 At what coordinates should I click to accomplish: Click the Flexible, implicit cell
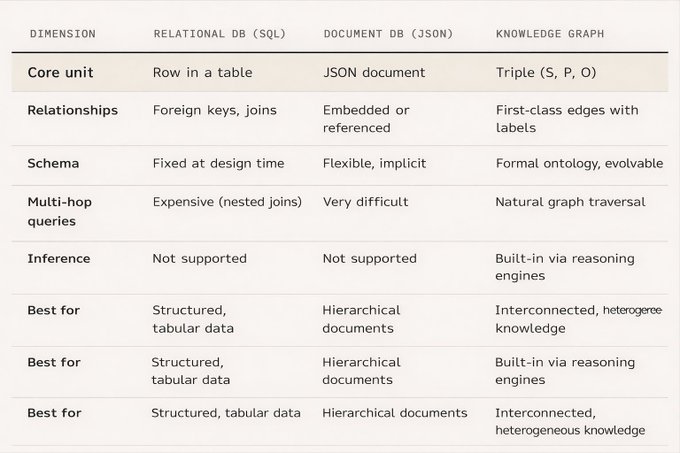click(x=374, y=163)
